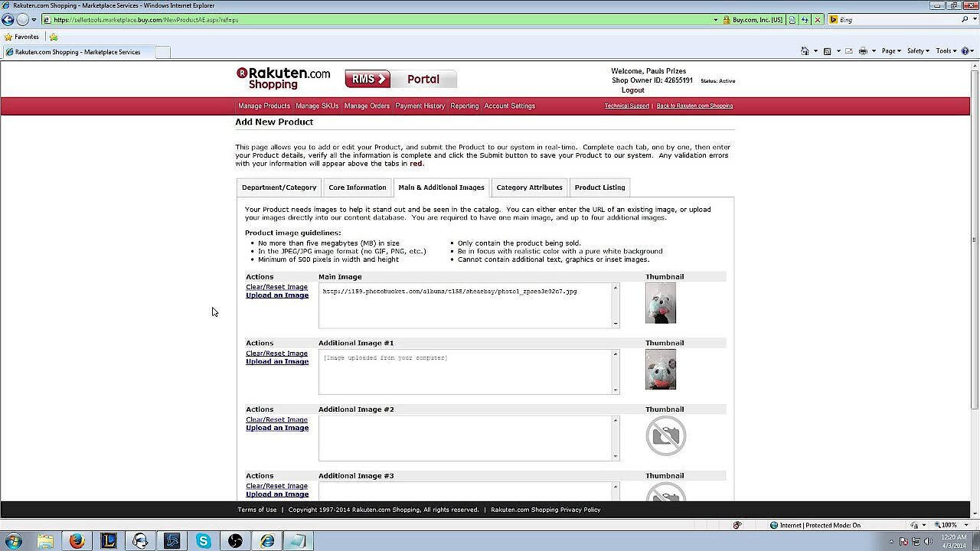This screenshot has width=980, height=551.
Task: Click the Logout link
Action: coord(632,90)
